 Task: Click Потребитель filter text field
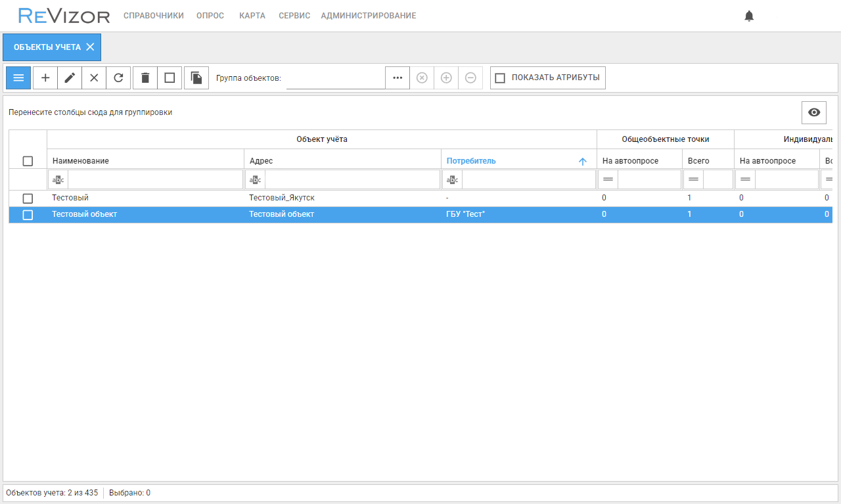tap(528, 180)
